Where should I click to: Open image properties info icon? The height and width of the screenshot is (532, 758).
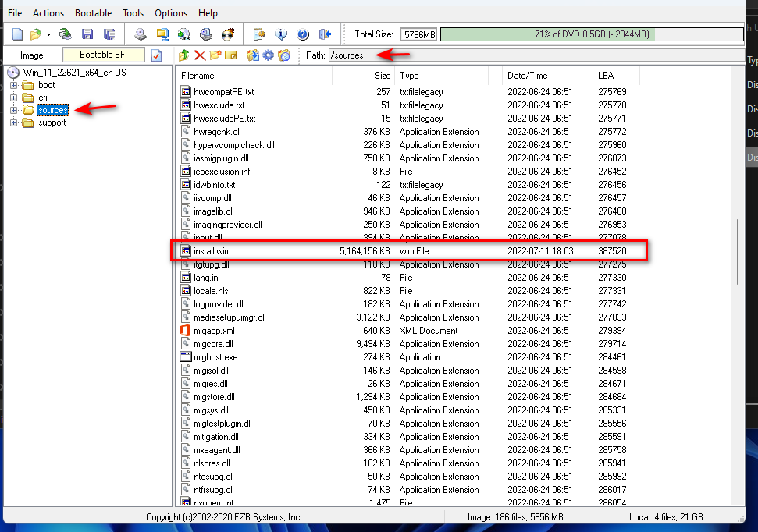pyautogui.click(x=281, y=34)
